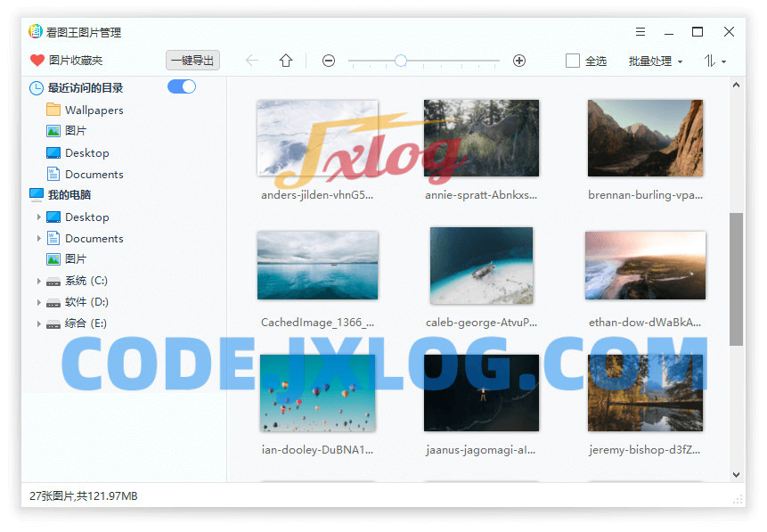
Task: Click the thumbnail size slider handle
Action: pyautogui.click(x=401, y=61)
